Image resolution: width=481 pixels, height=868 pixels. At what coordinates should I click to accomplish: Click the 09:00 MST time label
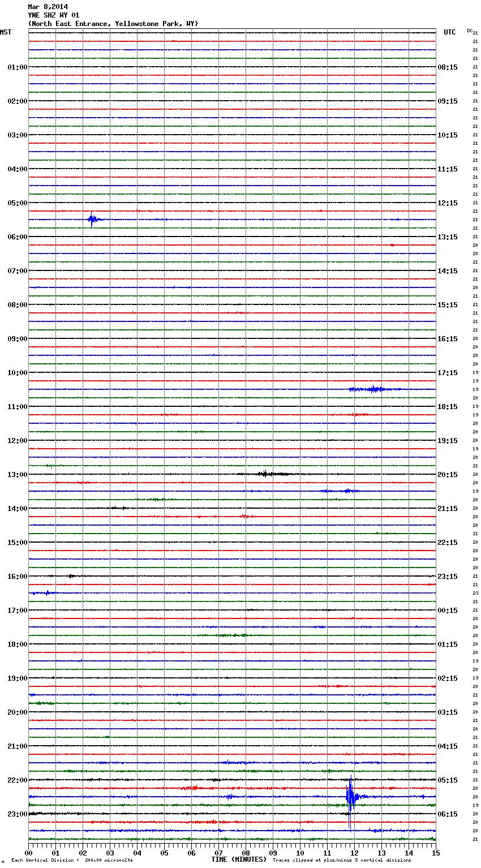(17, 339)
